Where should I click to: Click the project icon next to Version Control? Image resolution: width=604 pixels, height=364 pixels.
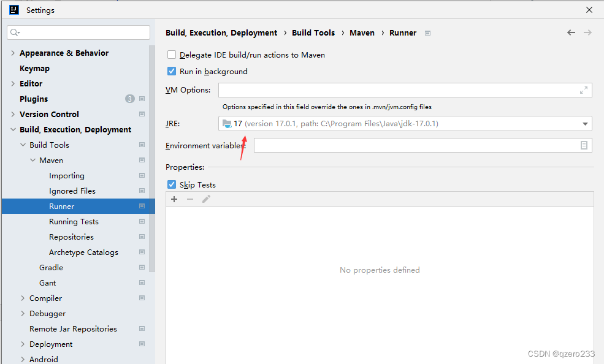(x=142, y=114)
